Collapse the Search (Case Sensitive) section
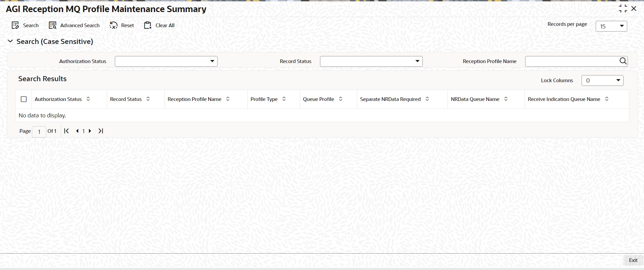The height and width of the screenshot is (270, 644). [10, 41]
